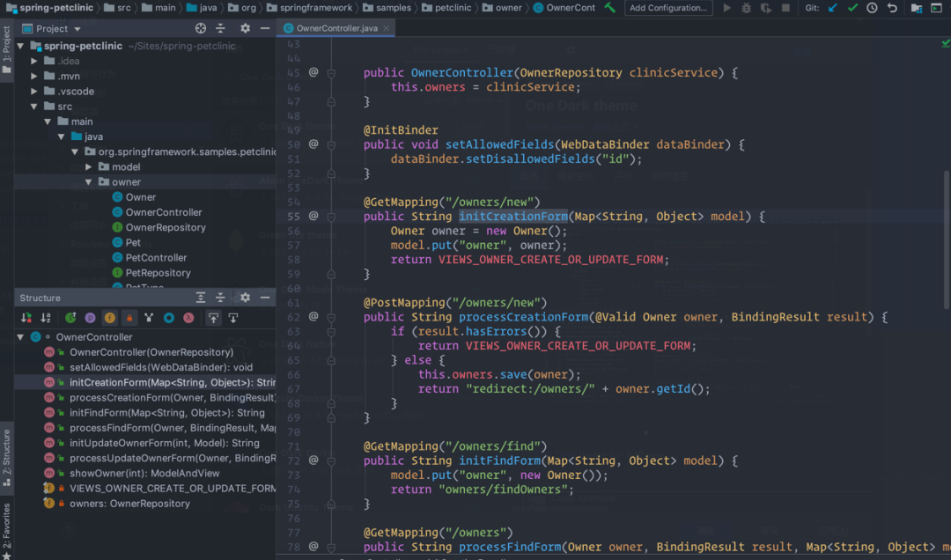
Task: Click the green checkmark inspection indicator in the editor
Action: click(x=945, y=44)
